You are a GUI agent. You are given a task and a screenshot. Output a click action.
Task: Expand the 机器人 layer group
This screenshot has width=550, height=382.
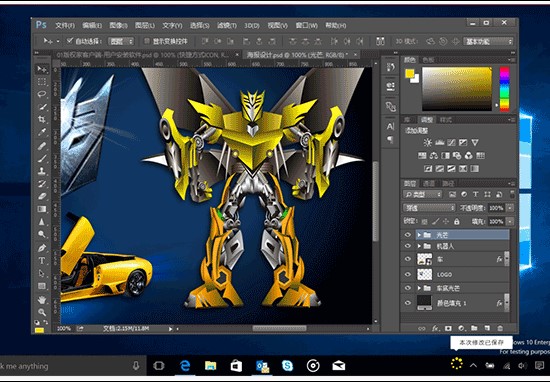[x=419, y=246]
